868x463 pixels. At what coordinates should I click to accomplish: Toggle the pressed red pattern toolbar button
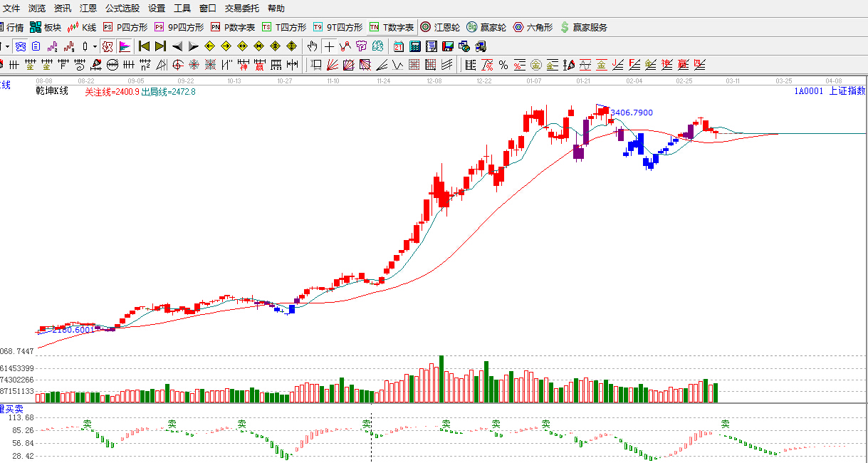[108, 46]
